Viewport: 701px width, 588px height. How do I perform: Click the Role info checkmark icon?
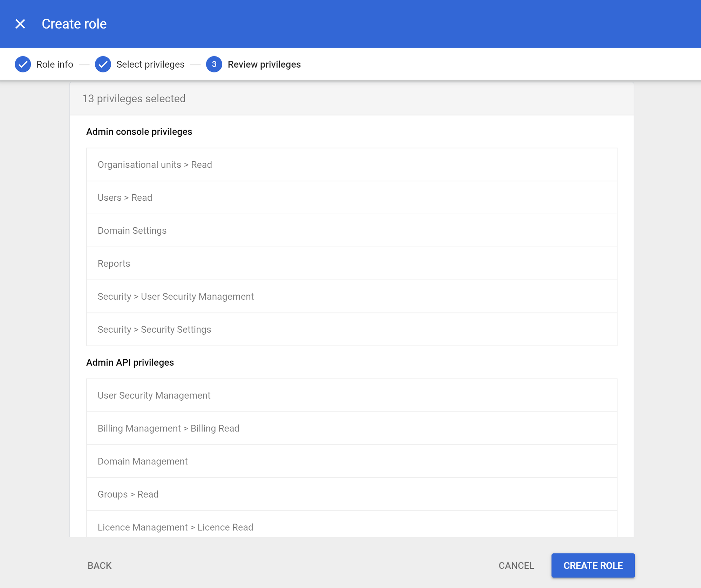(x=23, y=64)
